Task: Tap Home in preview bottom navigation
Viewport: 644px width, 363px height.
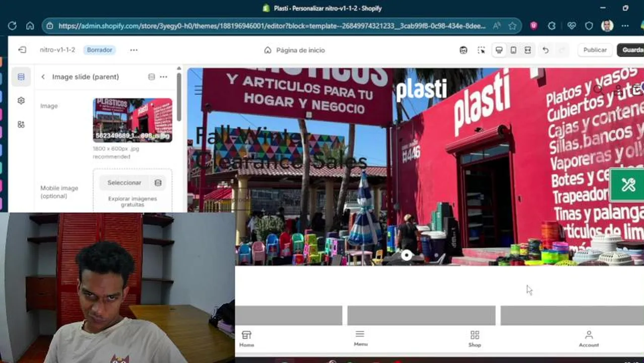Action: (246, 339)
